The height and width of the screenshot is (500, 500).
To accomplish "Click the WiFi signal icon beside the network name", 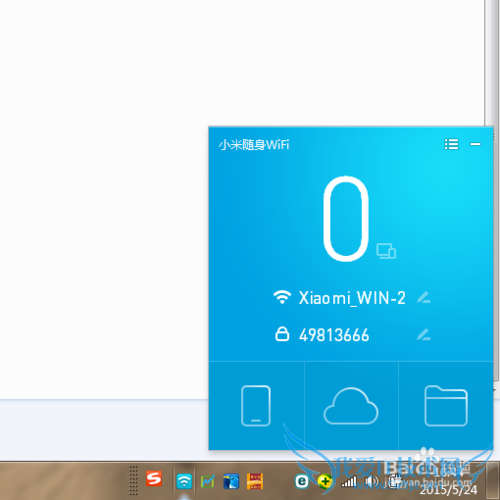I will pos(282,297).
